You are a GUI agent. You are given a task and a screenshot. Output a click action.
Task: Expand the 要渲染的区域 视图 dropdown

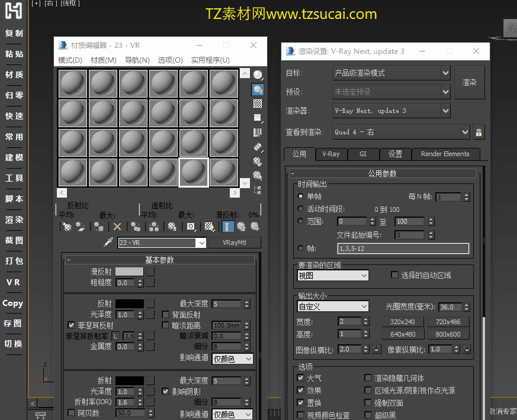click(332, 276)
